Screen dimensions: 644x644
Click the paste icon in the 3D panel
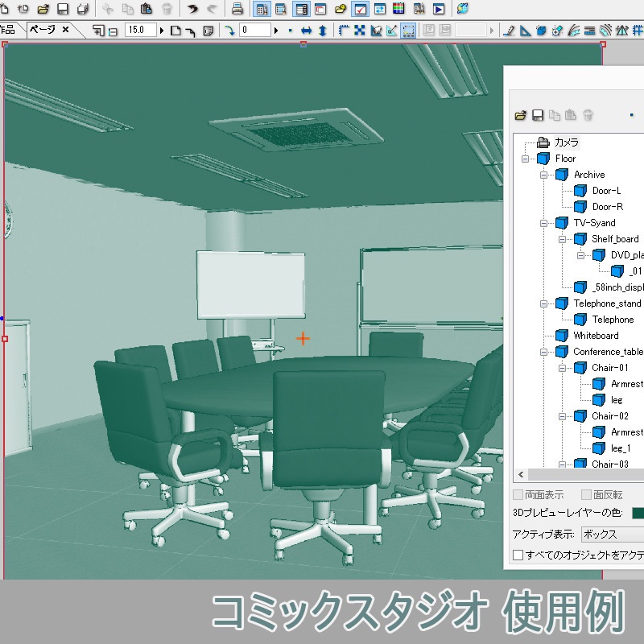571,117
